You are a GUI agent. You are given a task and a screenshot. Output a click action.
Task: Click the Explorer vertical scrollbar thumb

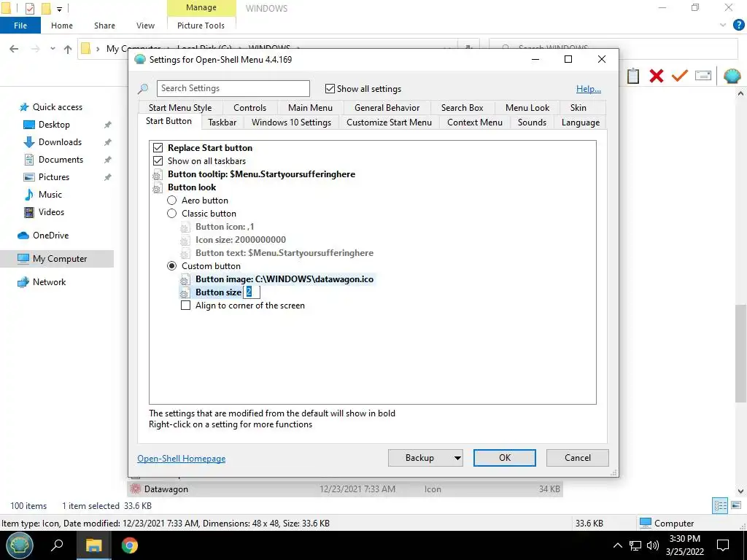tap(740, 354)
